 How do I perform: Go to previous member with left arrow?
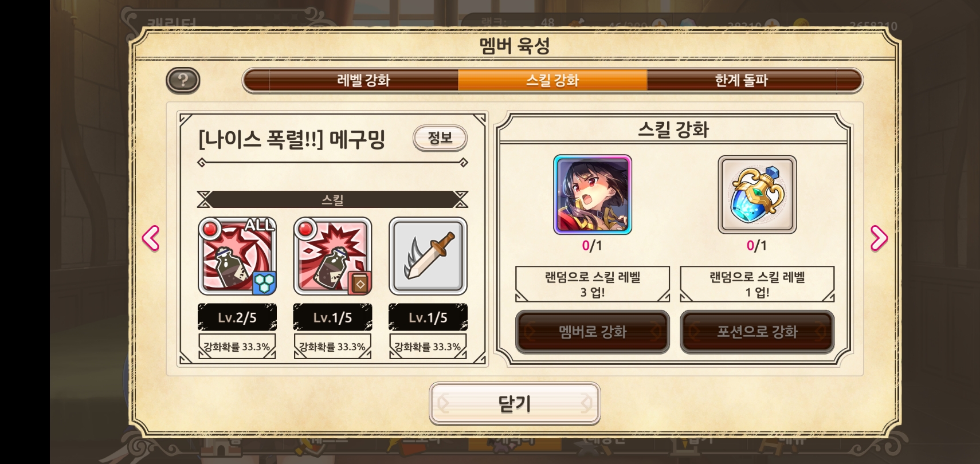(x=151, y=238)
